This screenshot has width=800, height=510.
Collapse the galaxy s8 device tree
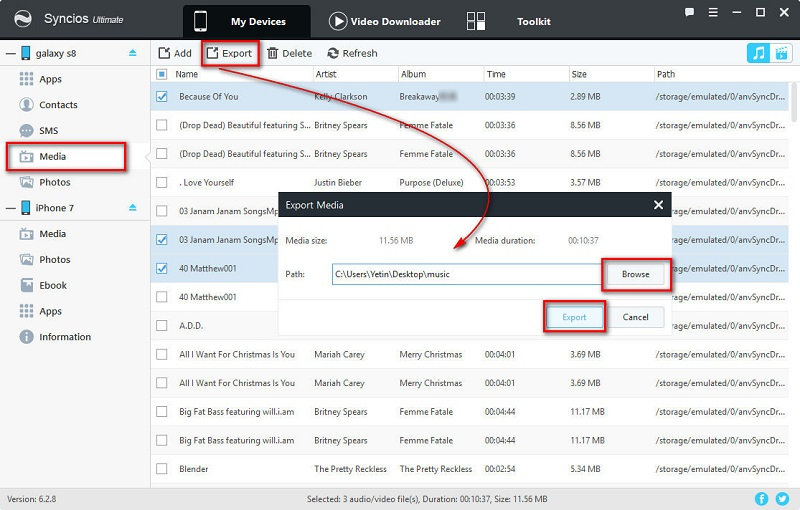[x=10, y=53]
